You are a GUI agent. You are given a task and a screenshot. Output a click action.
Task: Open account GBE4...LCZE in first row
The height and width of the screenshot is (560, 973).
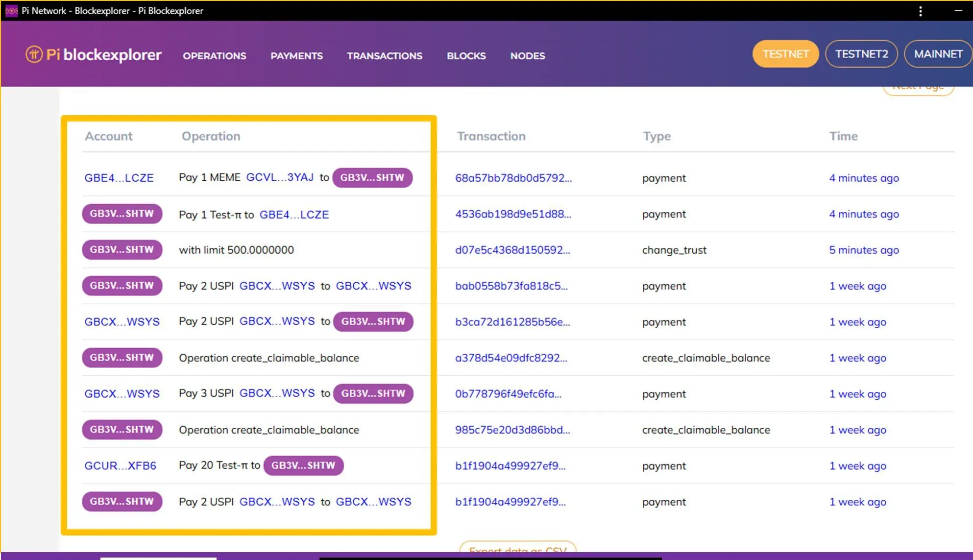pyautogui.click(x=119, y=178)
